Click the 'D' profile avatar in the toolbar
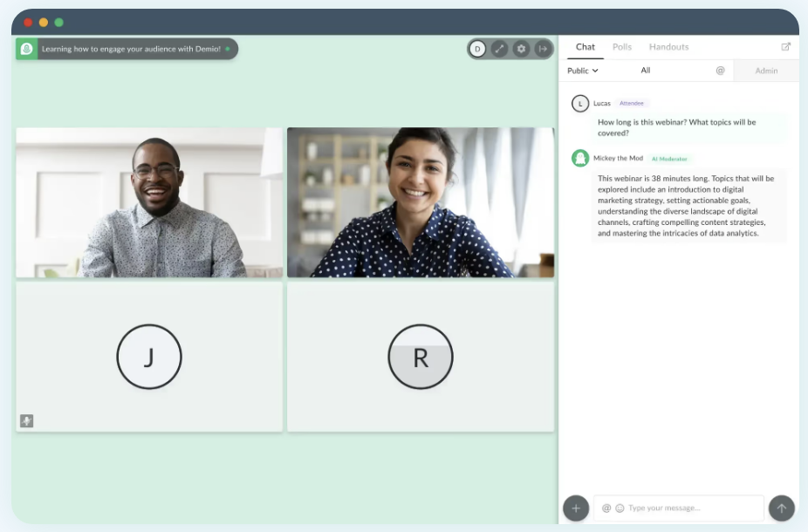 point(477,49)
